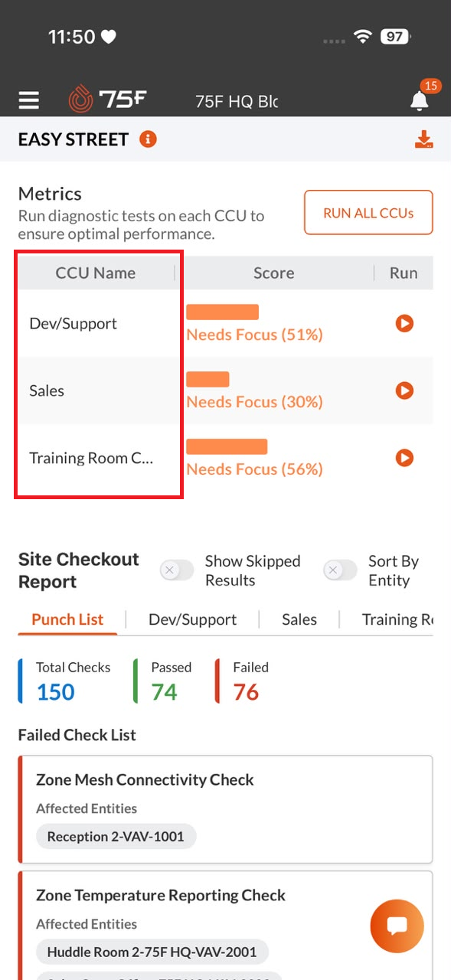The height and width of the screenshot is (980, 451).
Task: Click the info icon beside EASY STREET
Action: tap(148, 139)
